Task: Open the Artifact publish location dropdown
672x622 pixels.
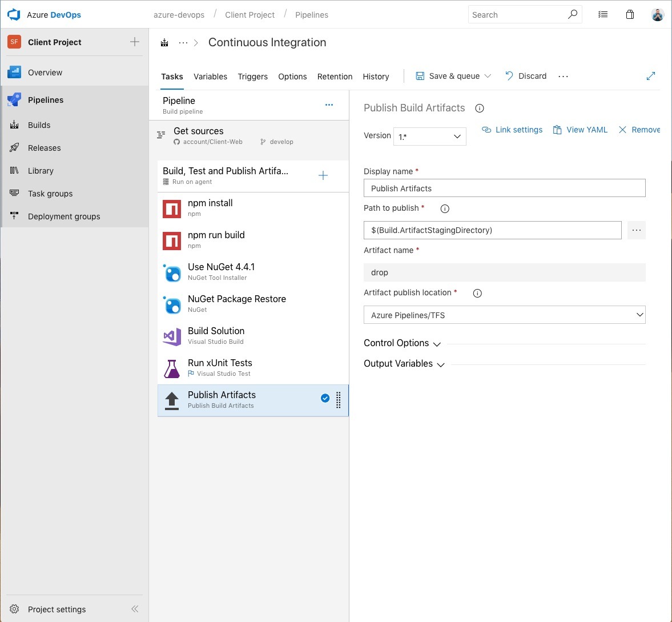Action: [x=504, y=315]
